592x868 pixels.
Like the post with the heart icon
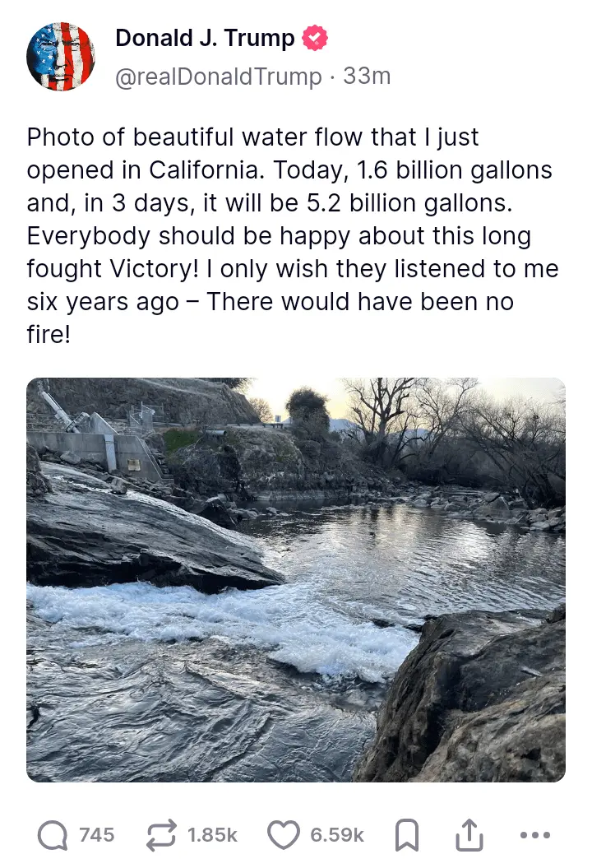pos(284,835)
